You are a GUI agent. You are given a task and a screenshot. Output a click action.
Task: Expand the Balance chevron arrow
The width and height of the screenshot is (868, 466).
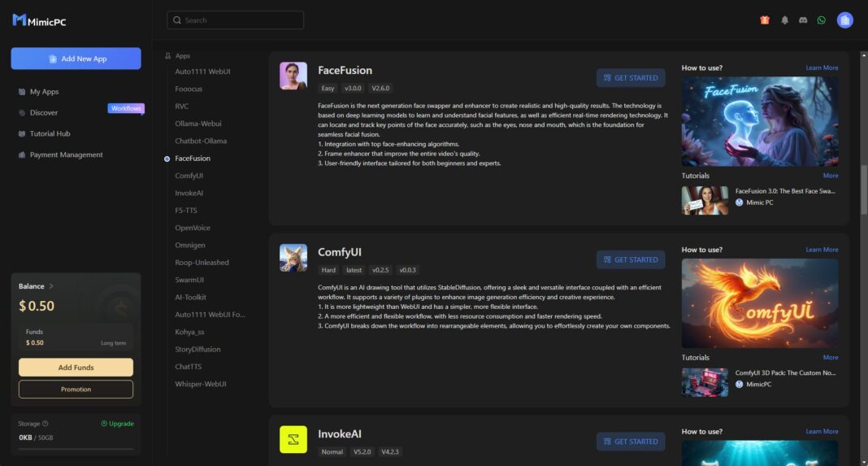[51, 286]
